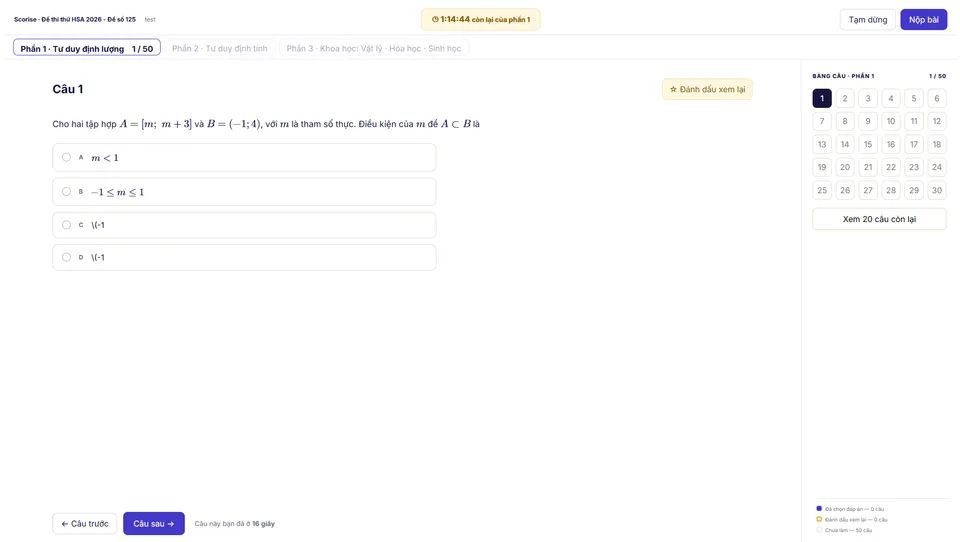Jump to question 22 in the question grid

coord(891,167)
